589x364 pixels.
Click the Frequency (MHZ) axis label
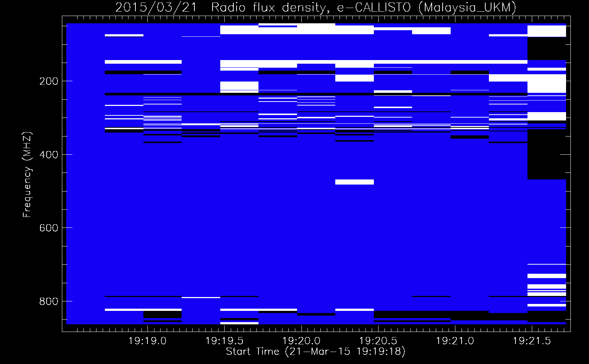click(27, 175)
